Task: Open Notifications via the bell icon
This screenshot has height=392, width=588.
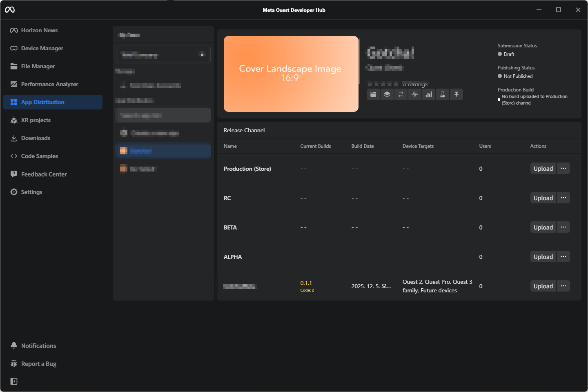Action: (14, 345)
